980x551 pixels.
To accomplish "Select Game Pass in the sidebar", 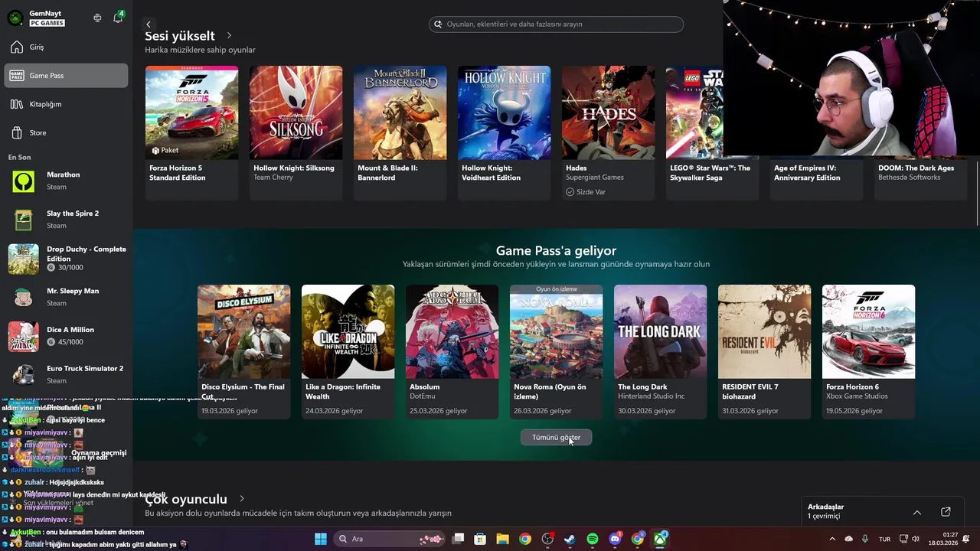I will pos(66,76).
